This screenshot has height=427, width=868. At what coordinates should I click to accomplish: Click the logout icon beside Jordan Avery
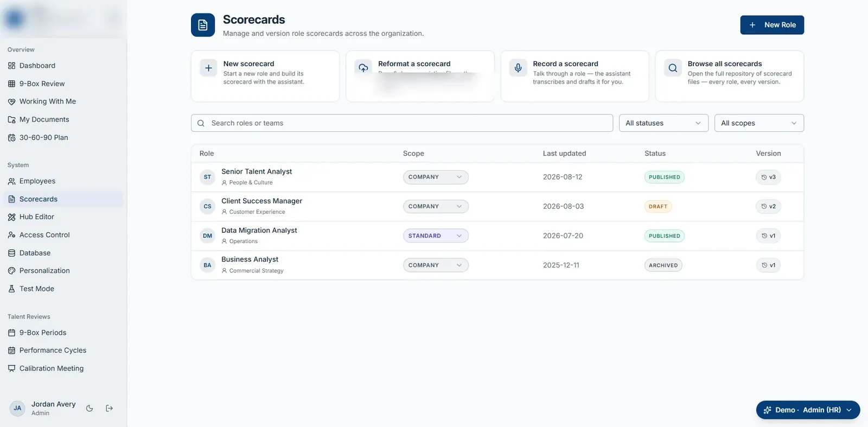click(110, 409)
